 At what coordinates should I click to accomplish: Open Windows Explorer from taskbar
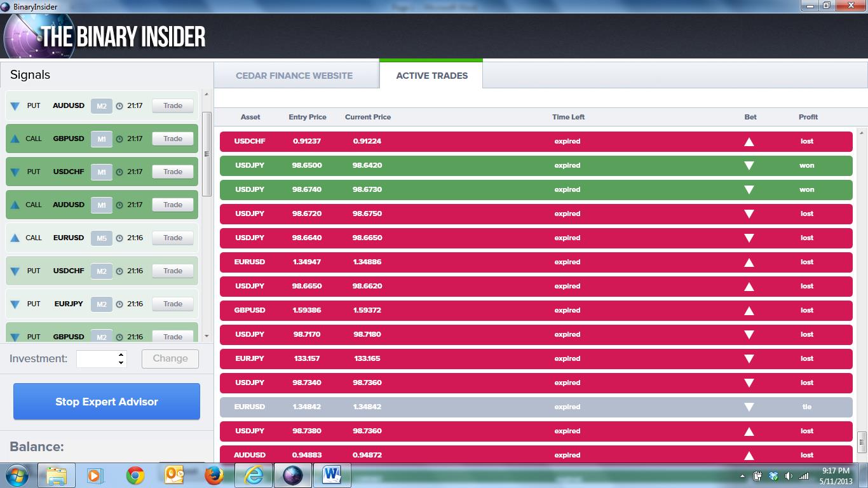[x=57, y=475]
